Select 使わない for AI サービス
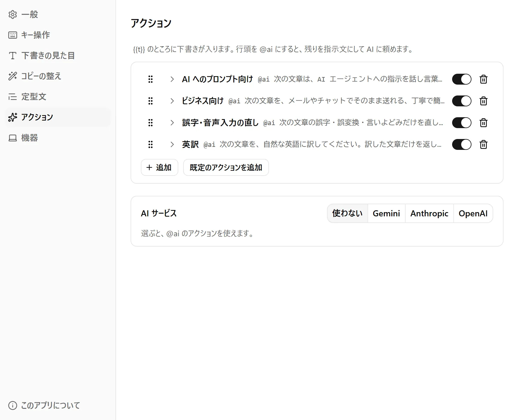 (348, 213)
